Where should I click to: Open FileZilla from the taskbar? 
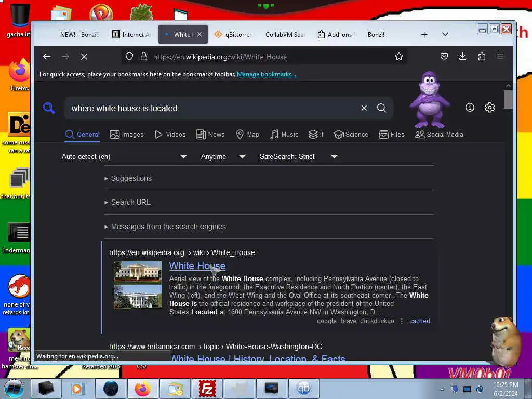[207, 389]
